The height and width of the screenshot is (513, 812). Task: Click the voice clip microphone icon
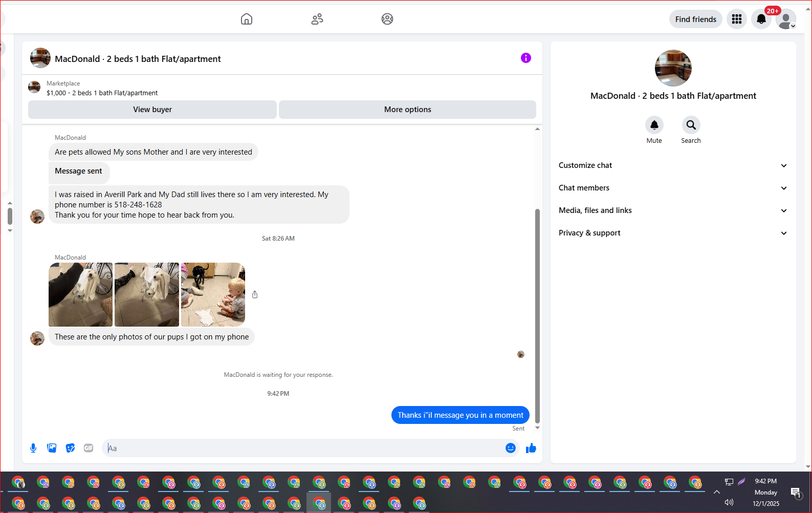(33, 448)
